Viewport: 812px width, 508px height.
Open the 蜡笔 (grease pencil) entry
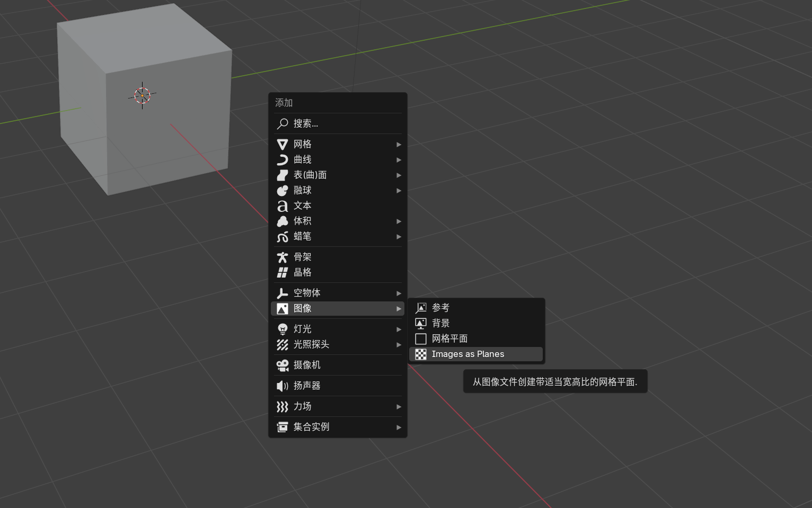[303, 236]
